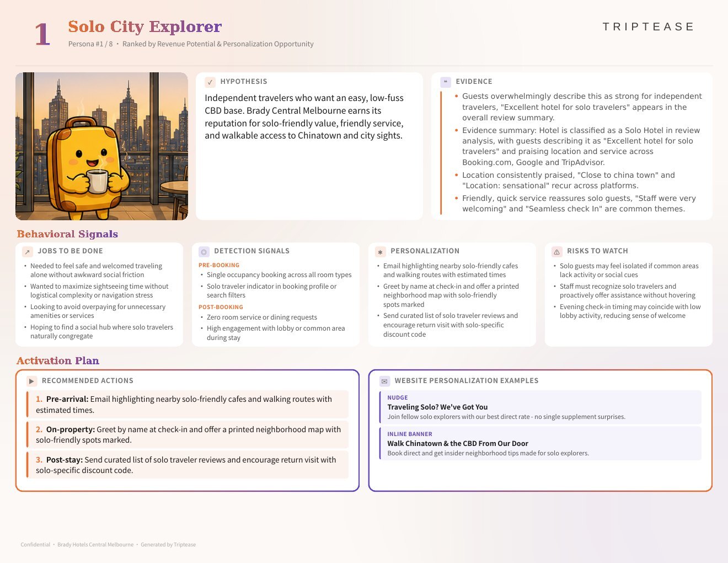Select the Jobs To Be Done arrow icon

28,252
